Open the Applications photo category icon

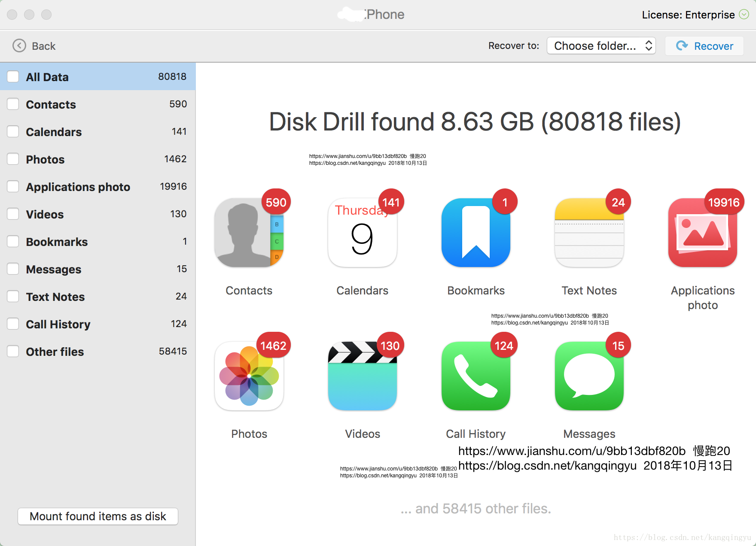[703, 233]
